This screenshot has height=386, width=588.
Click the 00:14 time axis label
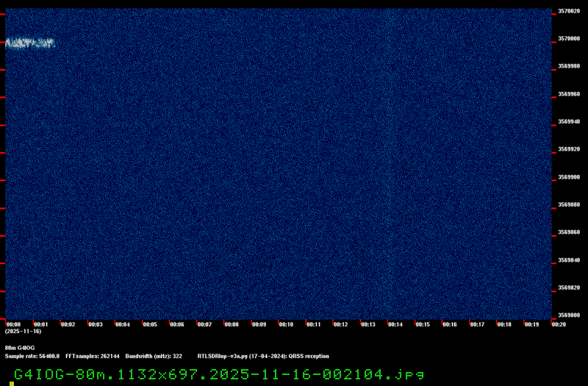395,324
